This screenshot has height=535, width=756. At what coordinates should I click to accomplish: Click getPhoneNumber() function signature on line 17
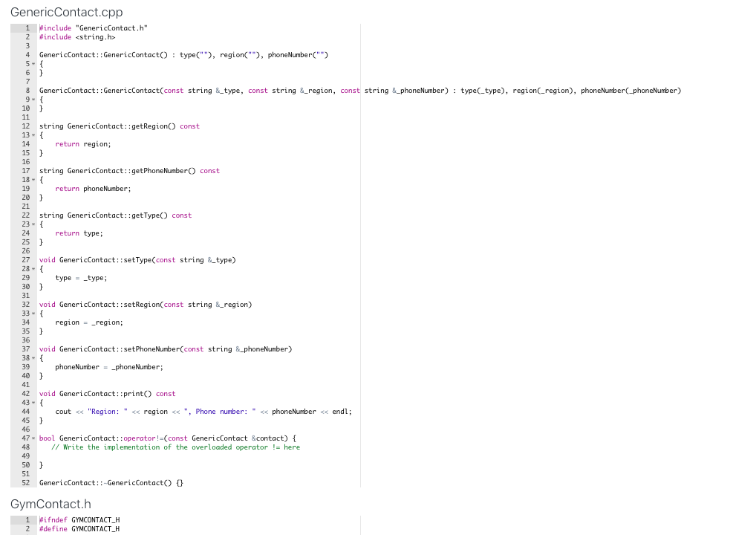pyautogui.click(x=129, y=171)
